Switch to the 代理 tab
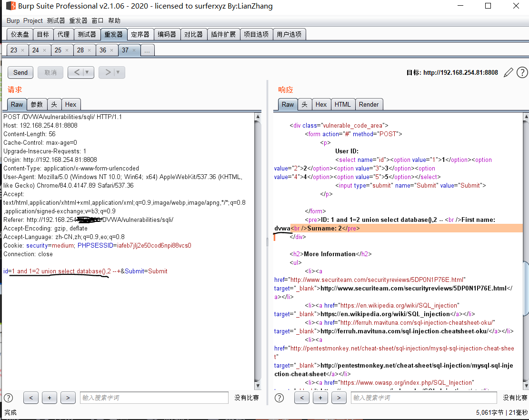Screen dimensions: 529x420 pos(63,34)
